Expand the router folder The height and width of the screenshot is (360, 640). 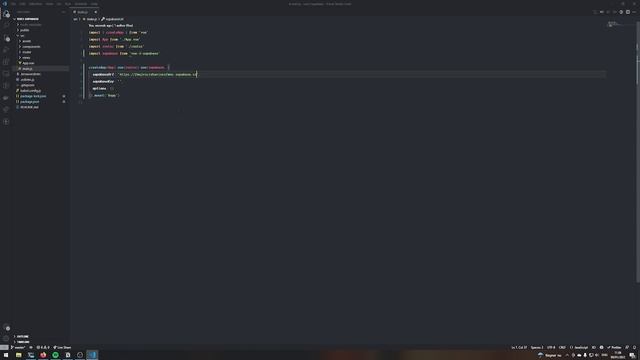[27, 52]
